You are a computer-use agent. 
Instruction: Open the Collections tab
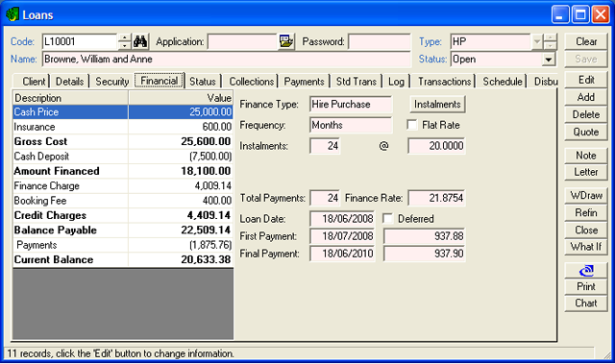pyautogui.click(x=252, y=82)
